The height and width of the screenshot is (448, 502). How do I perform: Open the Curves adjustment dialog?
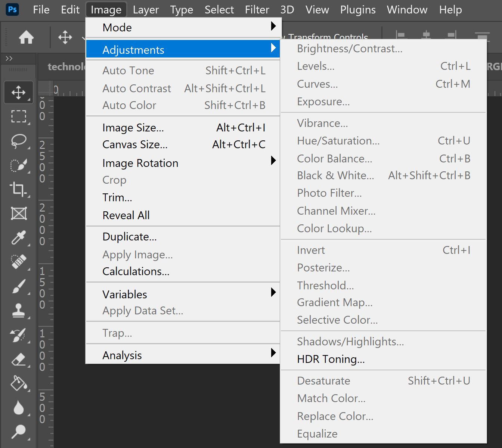click(x=317, y=84)
